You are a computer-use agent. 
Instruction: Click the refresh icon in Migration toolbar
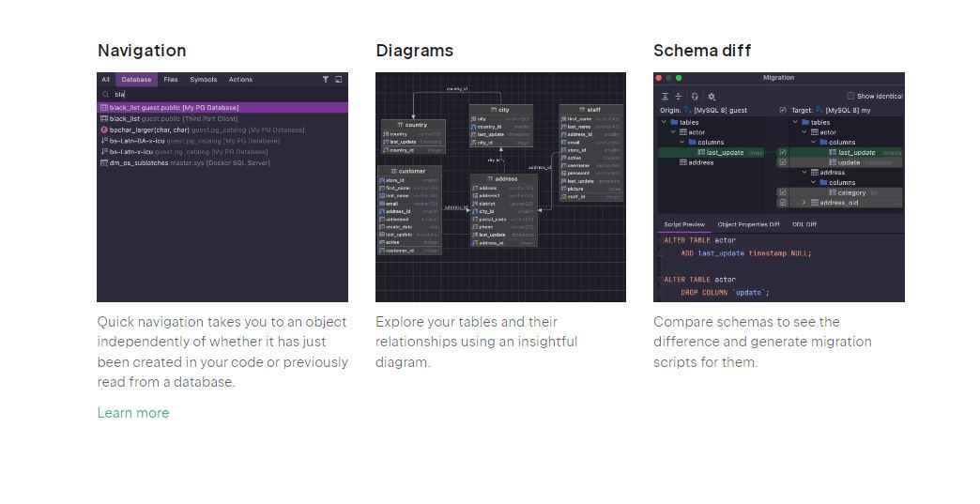pyautogui.click(x=695, y=96)
